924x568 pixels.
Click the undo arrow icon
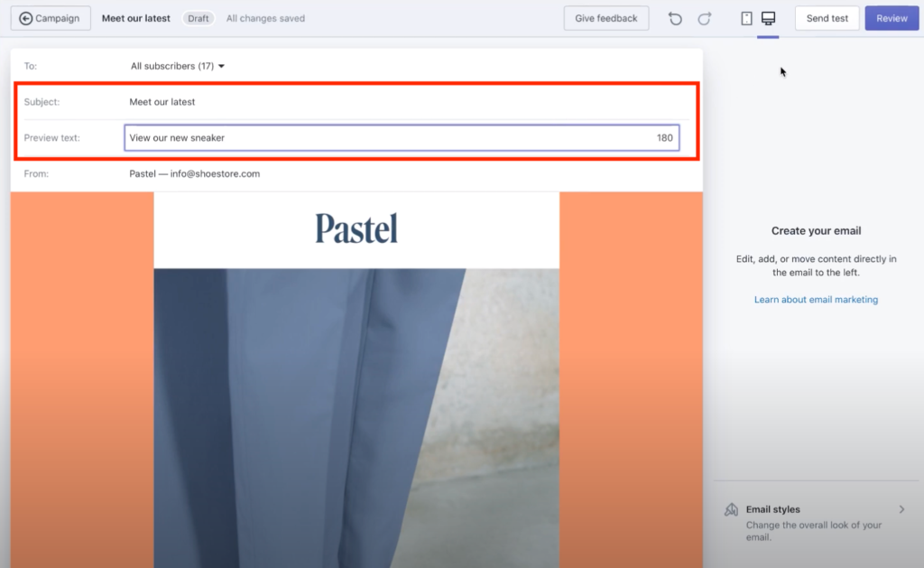(675, 18)
